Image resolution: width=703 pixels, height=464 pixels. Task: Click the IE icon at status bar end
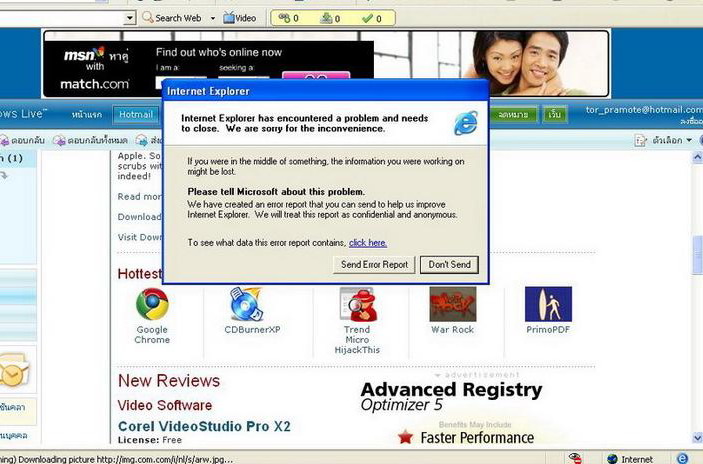[x=682, y=458]
